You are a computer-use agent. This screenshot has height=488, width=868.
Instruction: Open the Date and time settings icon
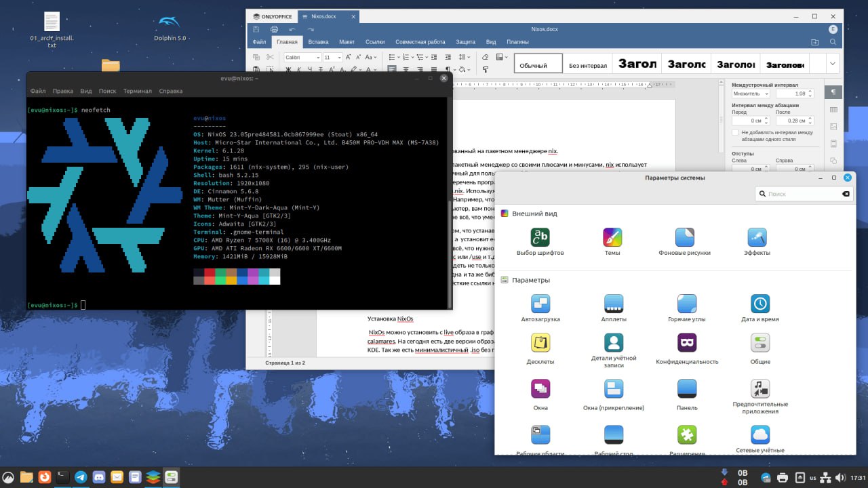click(759, 304)
